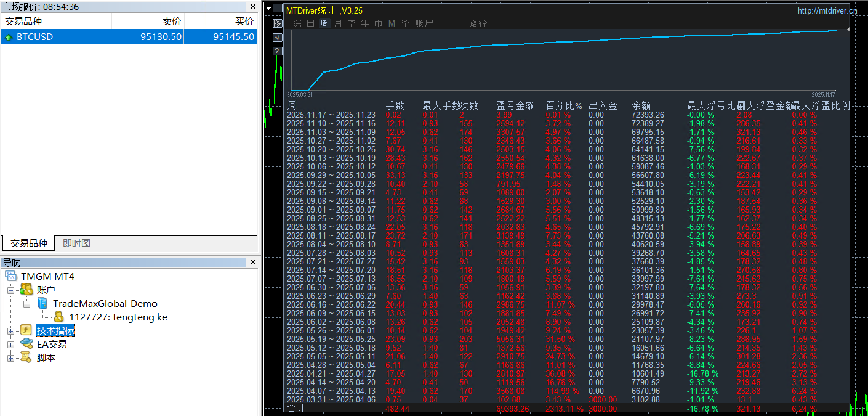Viewport: 868px width, 416px height.
Task: Click BTCUSD ask price 95145.50
Action: pos(233,37)
